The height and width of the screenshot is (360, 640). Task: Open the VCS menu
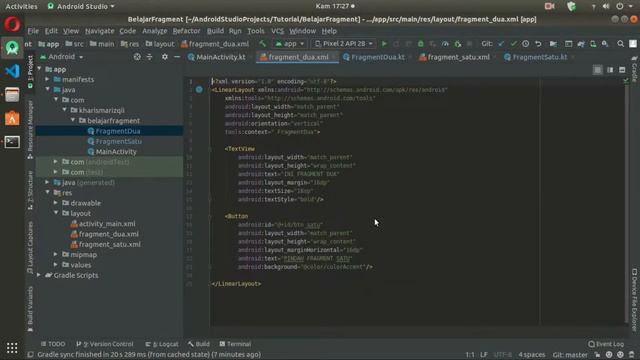(x=277, y=31)
